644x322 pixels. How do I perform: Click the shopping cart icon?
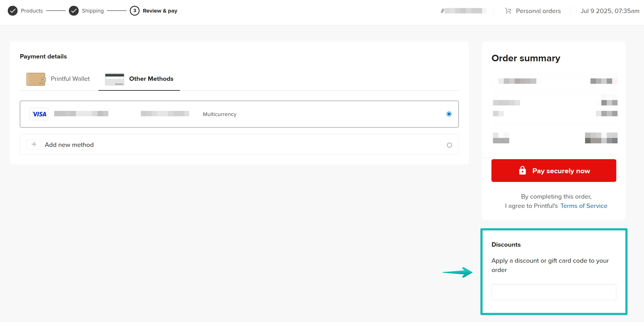tap(508, 11)
